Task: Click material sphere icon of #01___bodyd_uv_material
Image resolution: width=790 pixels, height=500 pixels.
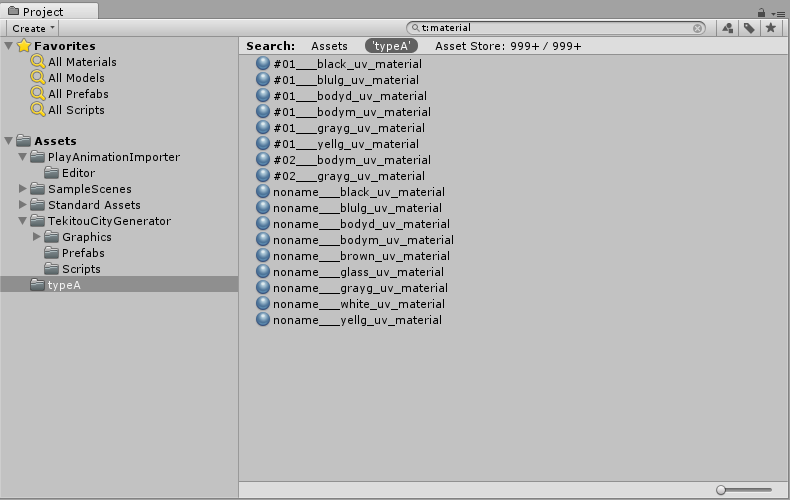Action: tap(263, 96)
